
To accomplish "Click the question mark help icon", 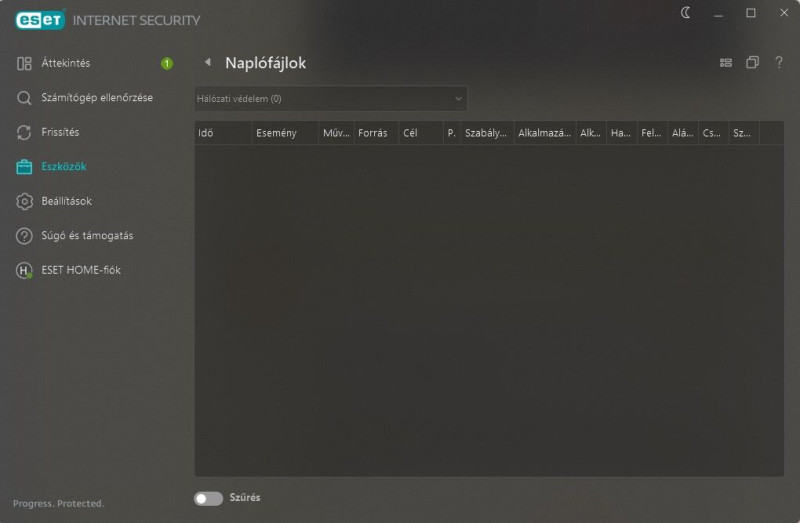I will click(779, 62).
